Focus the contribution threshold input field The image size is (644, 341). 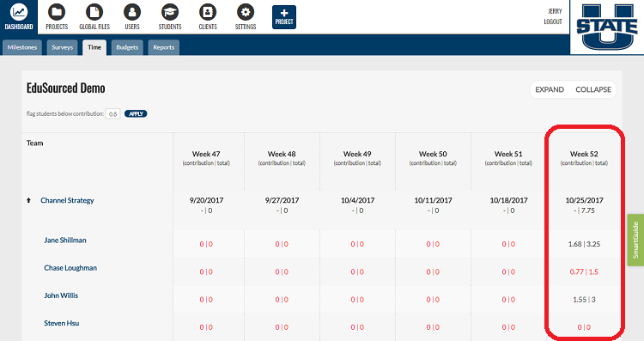coord(113,113)
